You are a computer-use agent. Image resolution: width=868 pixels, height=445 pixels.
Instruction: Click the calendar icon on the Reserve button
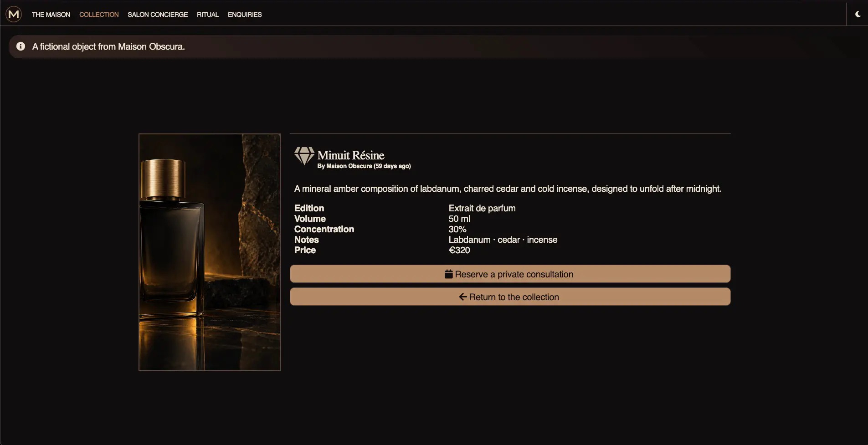click(x=448, y=274)
